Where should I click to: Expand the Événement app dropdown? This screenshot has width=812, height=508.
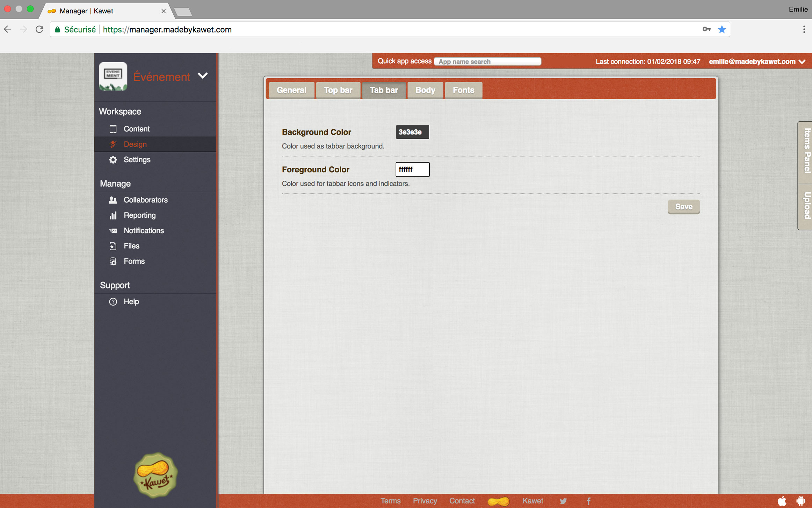click(203, 76)
